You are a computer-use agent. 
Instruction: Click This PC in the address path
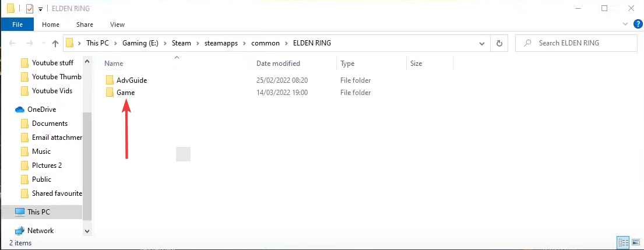coord(97,43)
